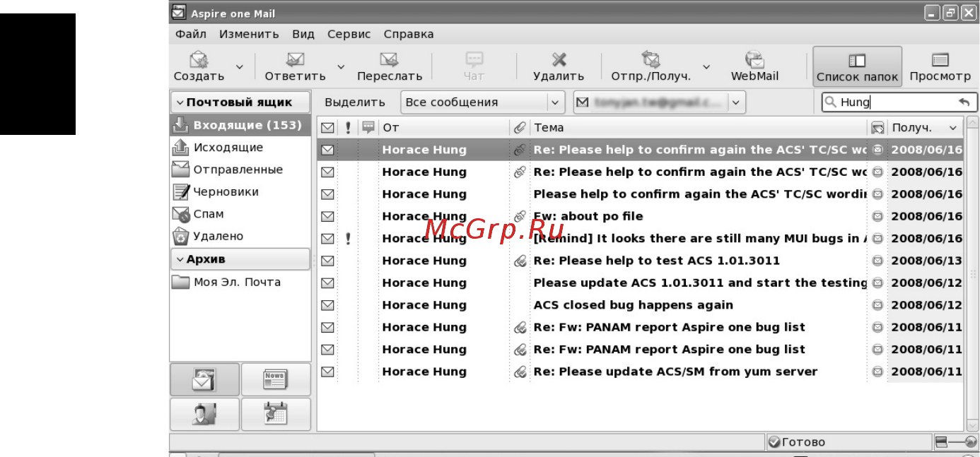Screen dimensions: 980x457
Task: Sort by the priority exclamation column header
Action: pyautogui.click(x=348, y=128)
